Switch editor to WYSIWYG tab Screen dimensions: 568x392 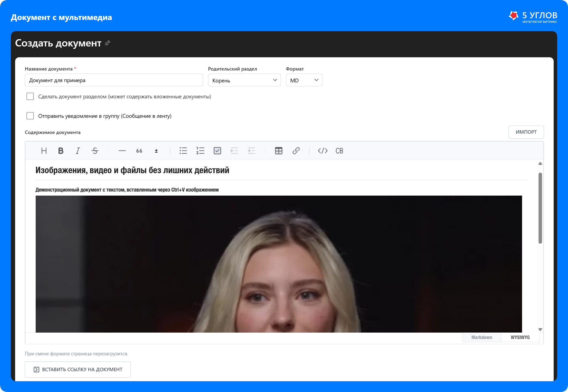coord(520,337)
